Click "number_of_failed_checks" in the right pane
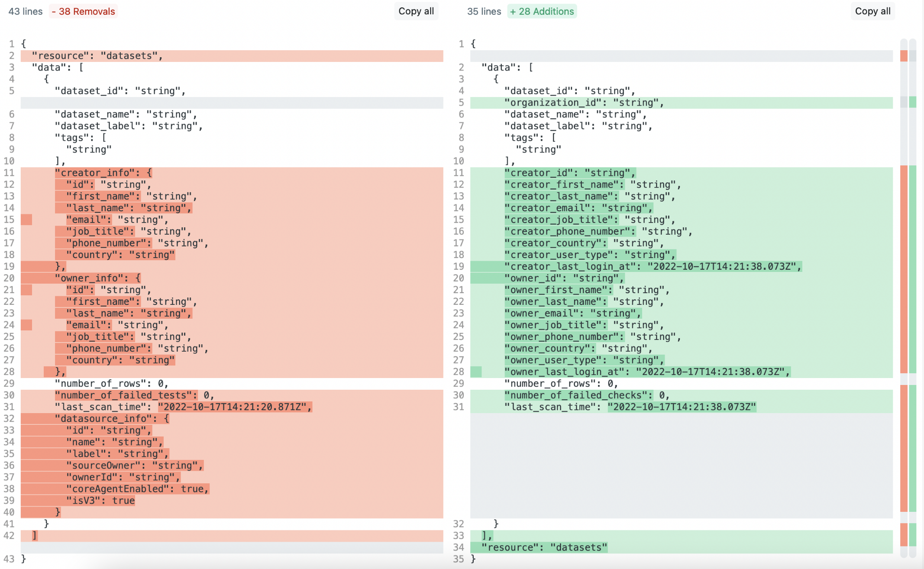 pyautogui.click(x=578, y=395)
